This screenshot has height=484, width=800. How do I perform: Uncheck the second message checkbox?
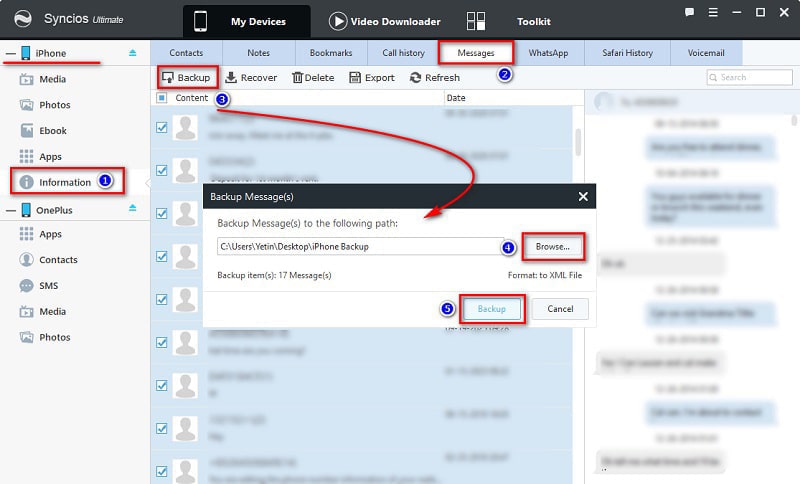(x=162, y=170)
